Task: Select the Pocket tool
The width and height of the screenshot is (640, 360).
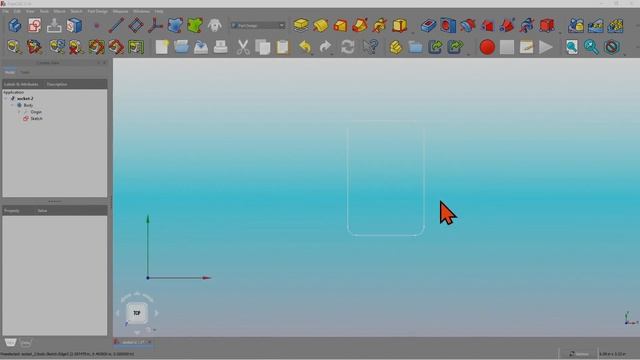Action: point(428,25)
